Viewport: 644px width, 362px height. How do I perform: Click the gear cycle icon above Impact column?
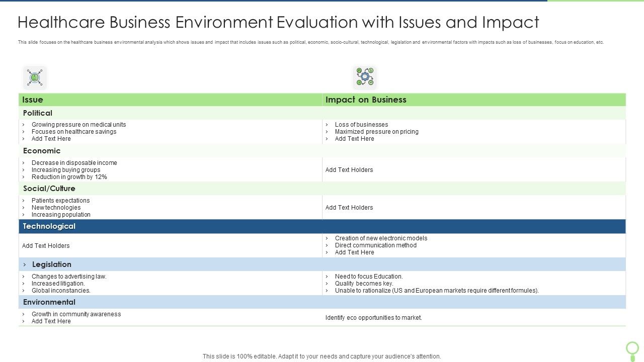coord(365,77)
